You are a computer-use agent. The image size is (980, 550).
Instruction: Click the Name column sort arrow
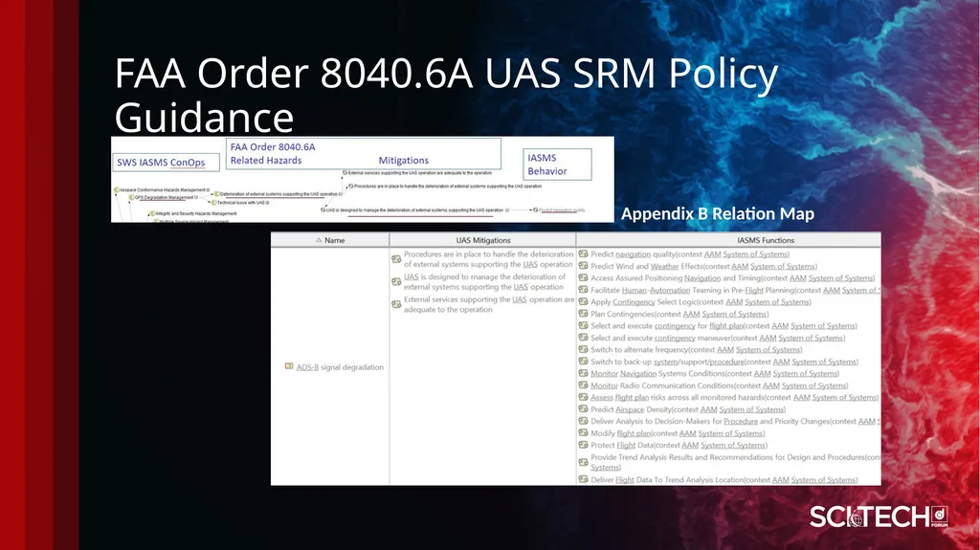click(x=319, y=240)
